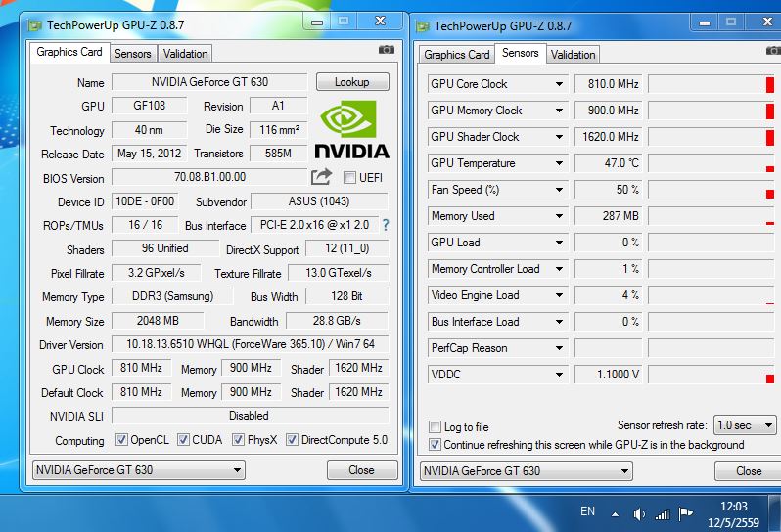Screen dimensions: 781x532
Task: Open Memory Used sensor dropdown
Action: click(559, 216)
